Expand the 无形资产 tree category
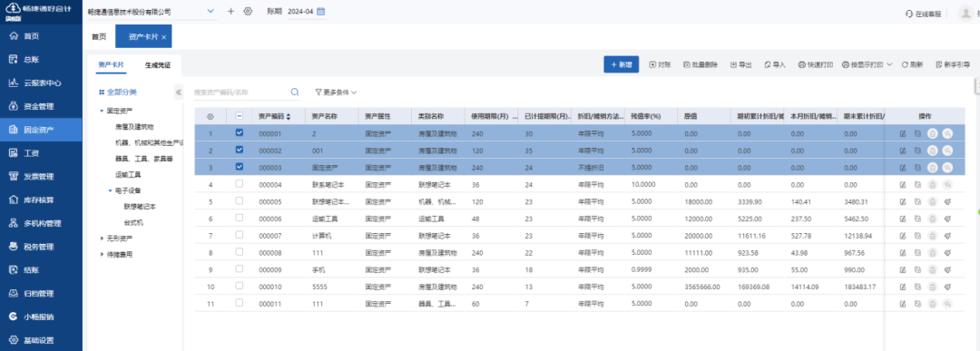980x351 pixels. [103, 239]
